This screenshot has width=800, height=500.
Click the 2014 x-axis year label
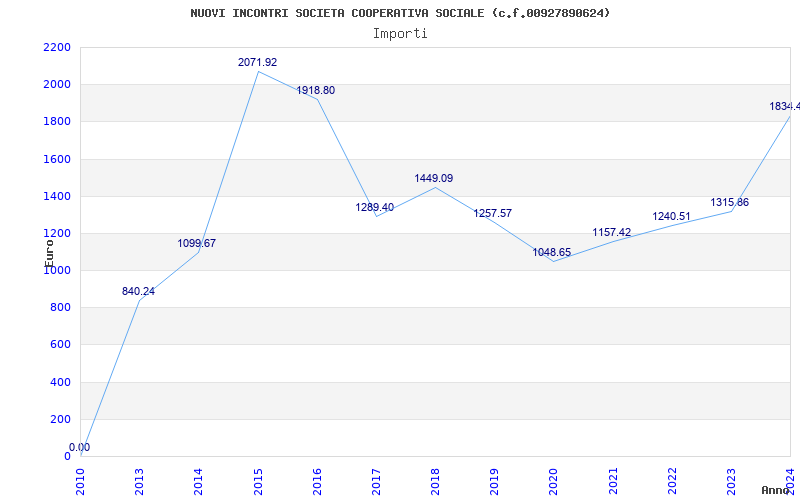(x=198, y=481)
